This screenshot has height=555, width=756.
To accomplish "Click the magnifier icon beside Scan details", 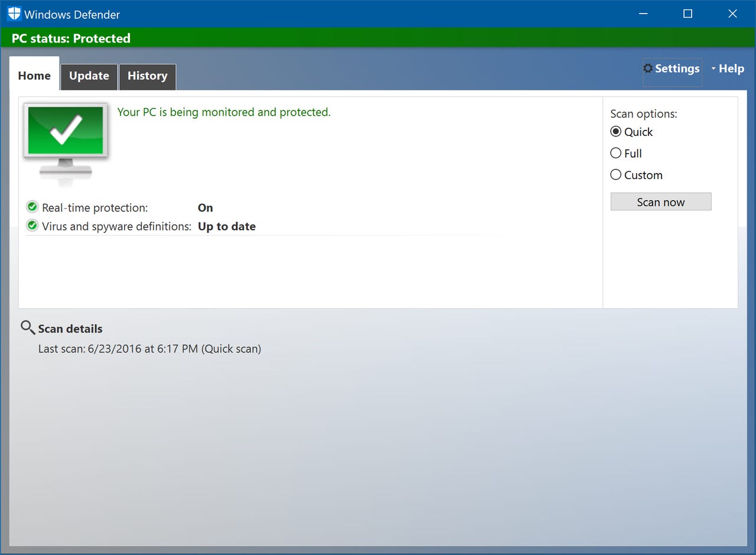I will (x=27, y=327).
